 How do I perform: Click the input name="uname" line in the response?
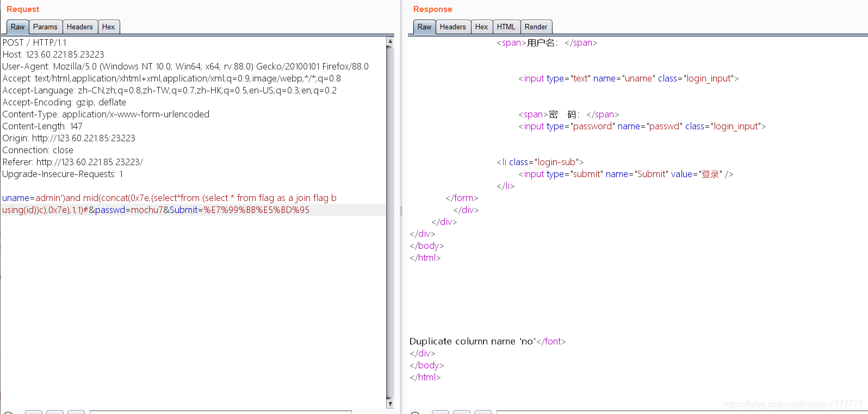point(629,78)
